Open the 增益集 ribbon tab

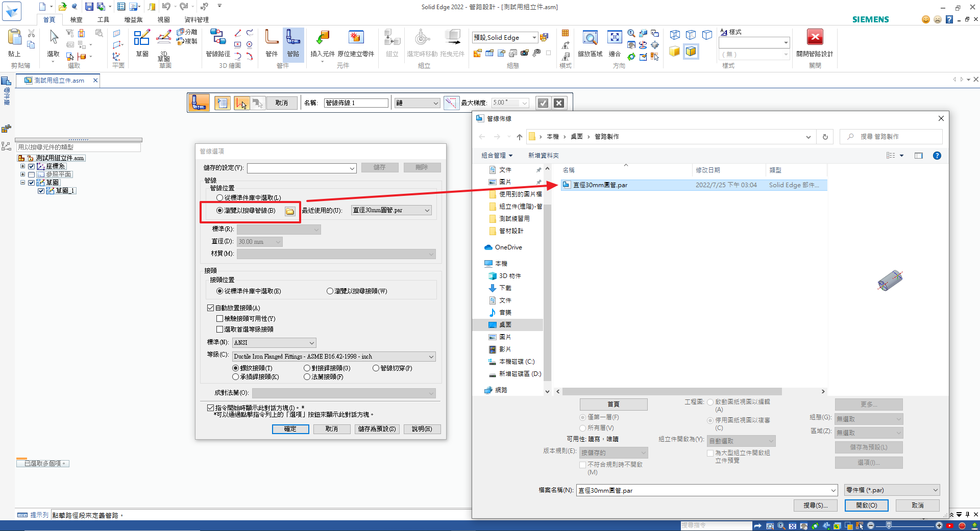tap(133, 19)
